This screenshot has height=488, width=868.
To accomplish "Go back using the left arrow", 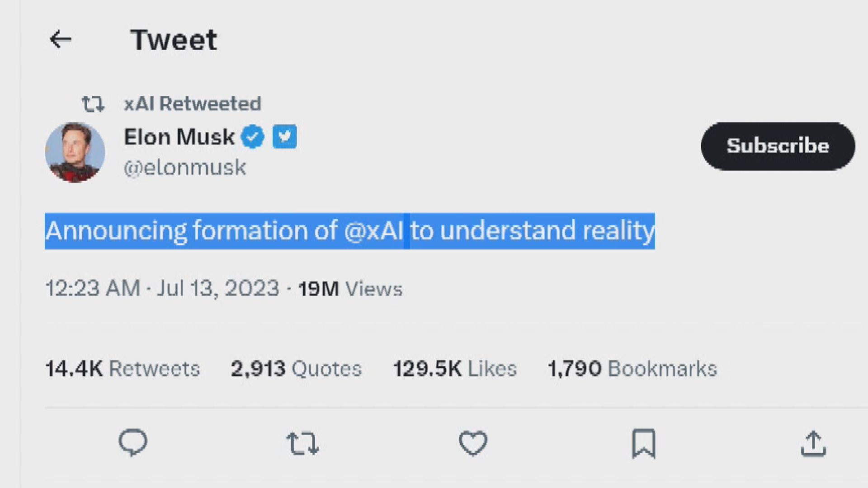I will click(60, 39).
